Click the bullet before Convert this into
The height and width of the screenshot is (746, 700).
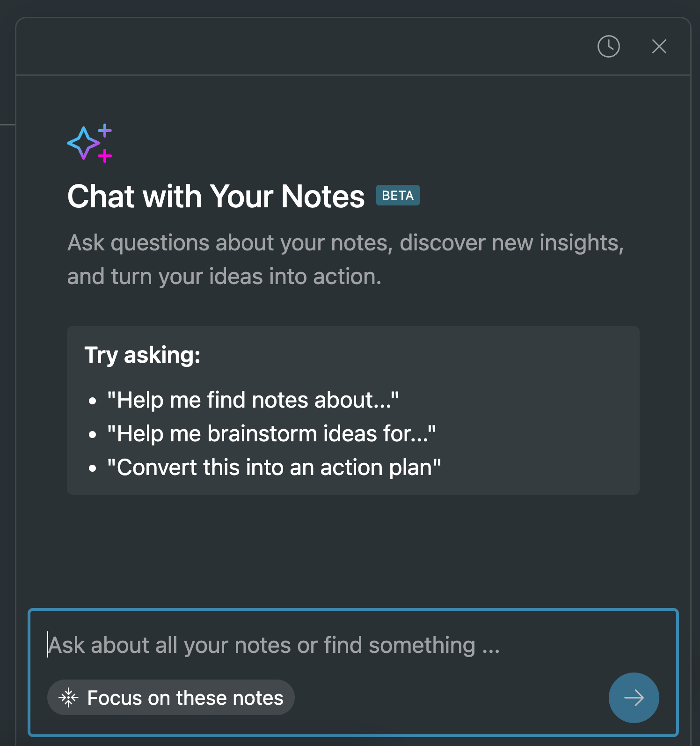point(93,468)
